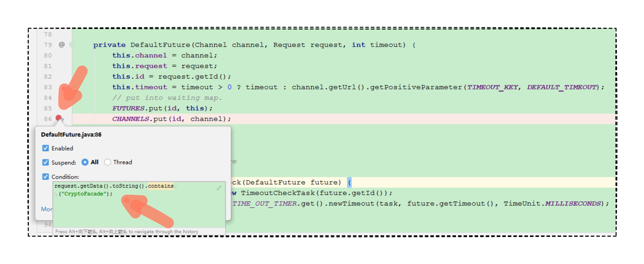Select the Thread suspend radio button

(x=108, y=162)
